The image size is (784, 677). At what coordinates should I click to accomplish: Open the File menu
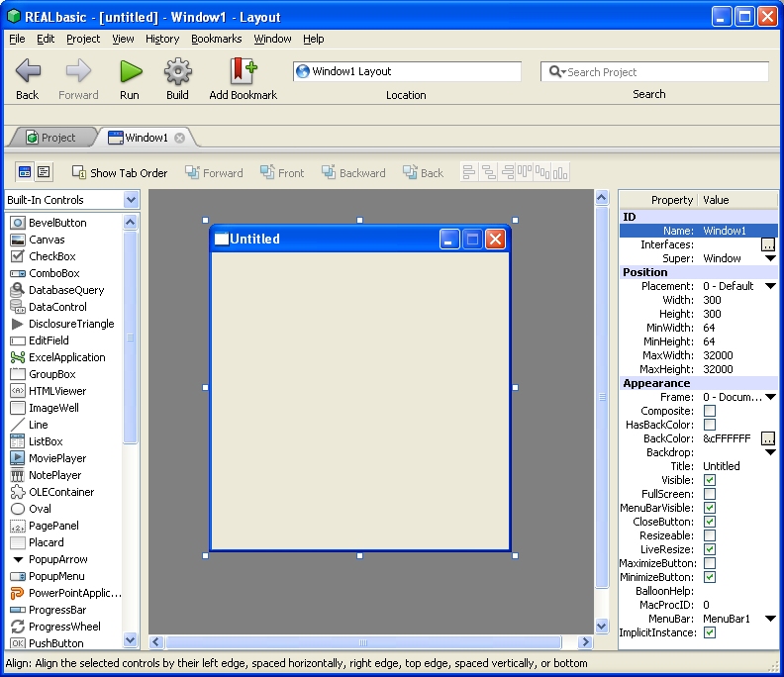pyautogui.click(x=17, y=39)
